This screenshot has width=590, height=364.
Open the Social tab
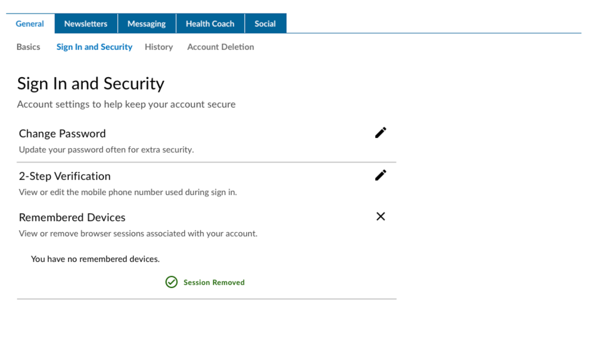coord(265,24)
